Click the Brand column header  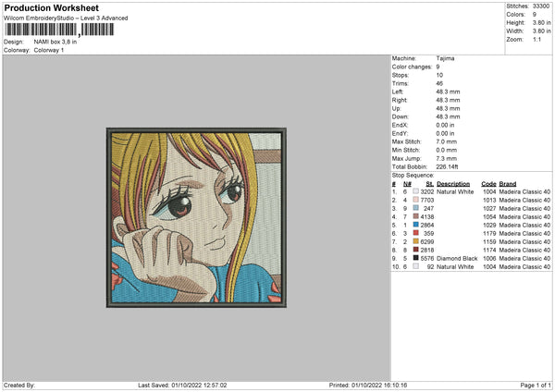point(508,184)
